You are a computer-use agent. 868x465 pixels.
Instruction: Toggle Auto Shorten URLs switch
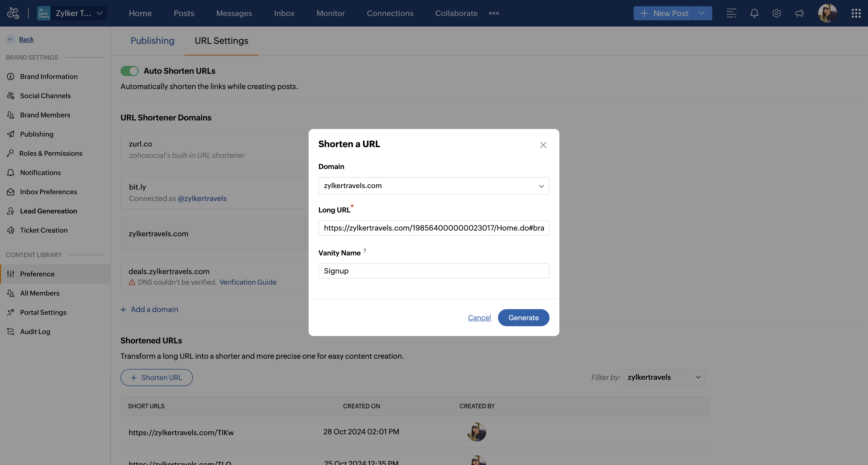(129, 71)
